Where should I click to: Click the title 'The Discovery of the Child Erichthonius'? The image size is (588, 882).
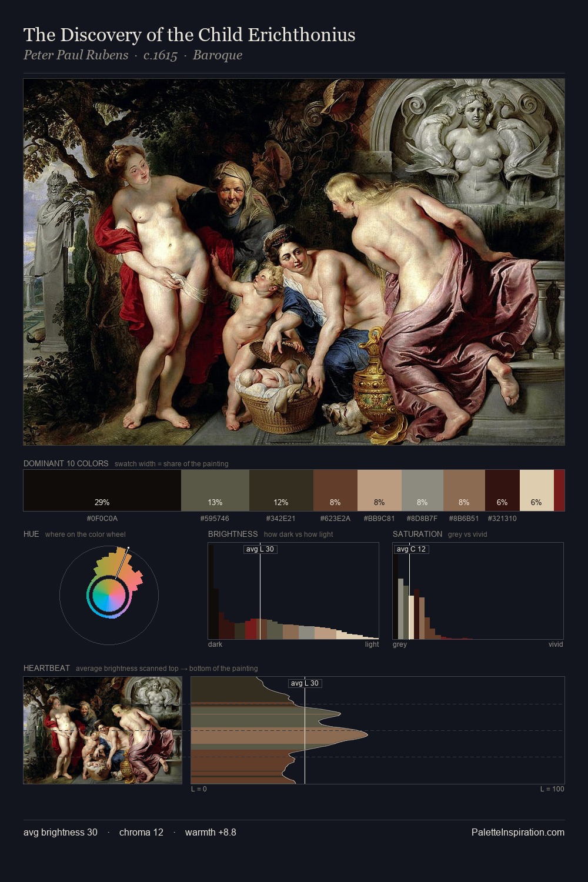pyautogui.click(x=189, y=35)
